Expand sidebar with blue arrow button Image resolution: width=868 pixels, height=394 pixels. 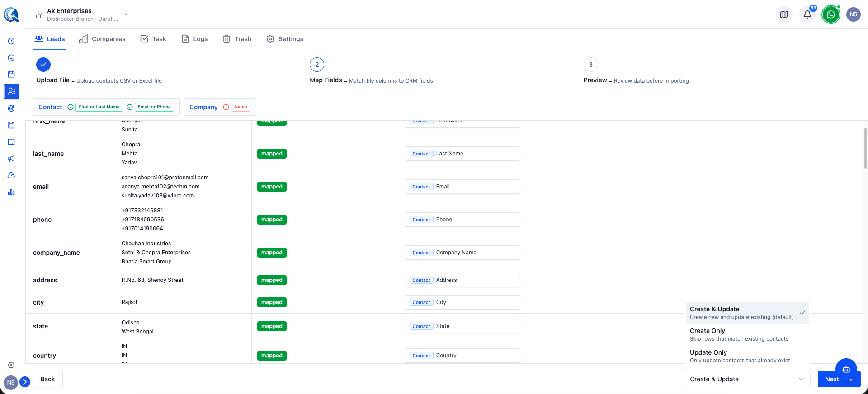(25, 382)
